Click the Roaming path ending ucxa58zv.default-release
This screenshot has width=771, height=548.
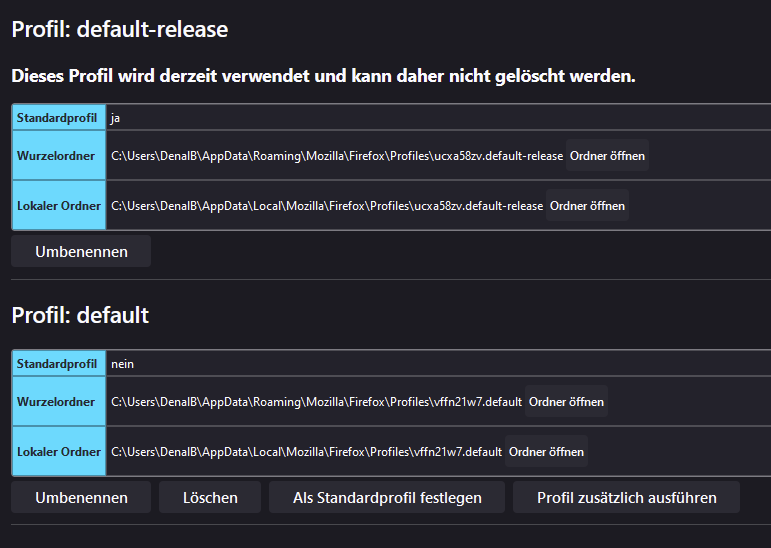[336, 156]
